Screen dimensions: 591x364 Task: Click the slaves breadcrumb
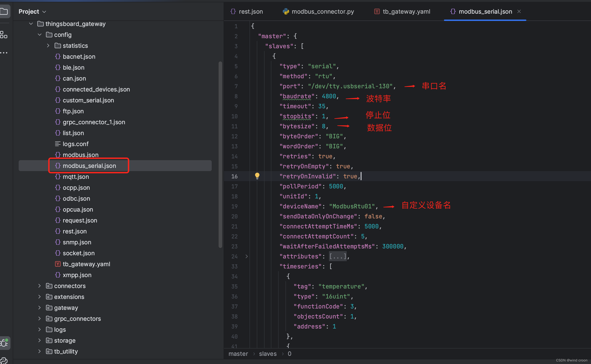click(x=268, y=354)
